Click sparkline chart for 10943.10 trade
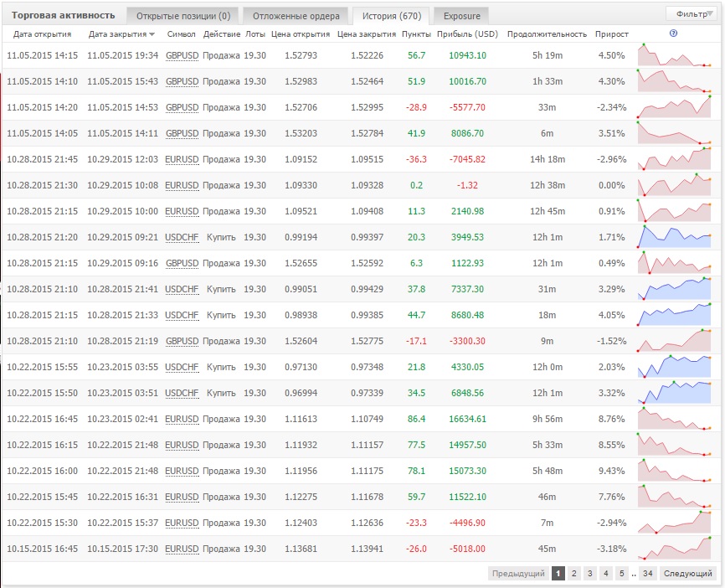 [674, 55]
